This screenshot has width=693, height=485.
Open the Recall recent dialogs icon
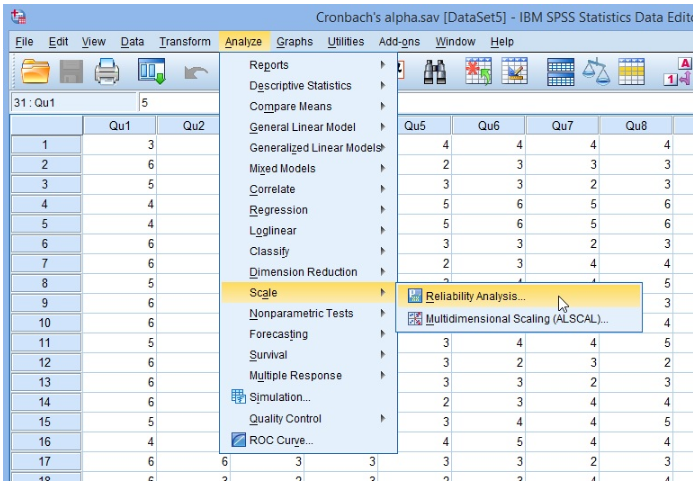tap(152, 71)
